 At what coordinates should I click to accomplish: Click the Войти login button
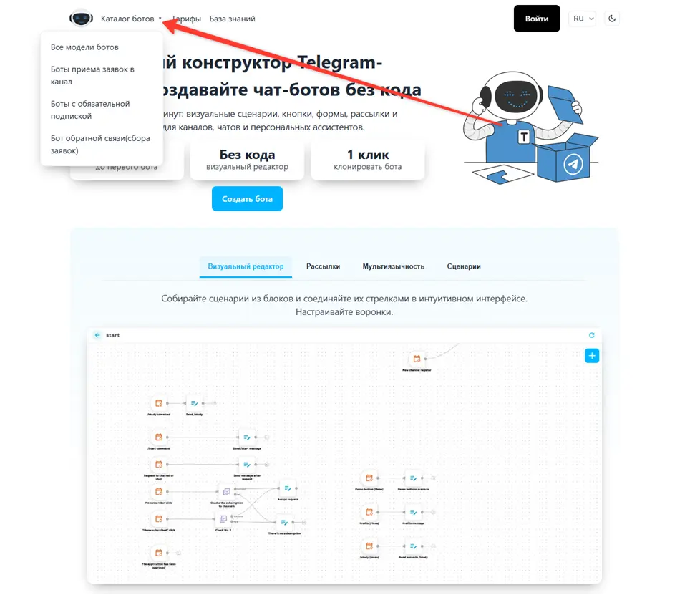click(537, 19)
